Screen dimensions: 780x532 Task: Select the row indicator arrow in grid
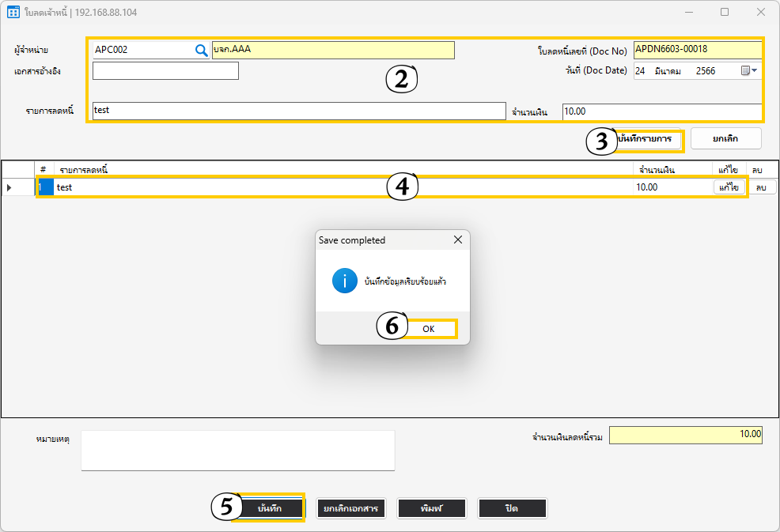[x=9, y=187]
